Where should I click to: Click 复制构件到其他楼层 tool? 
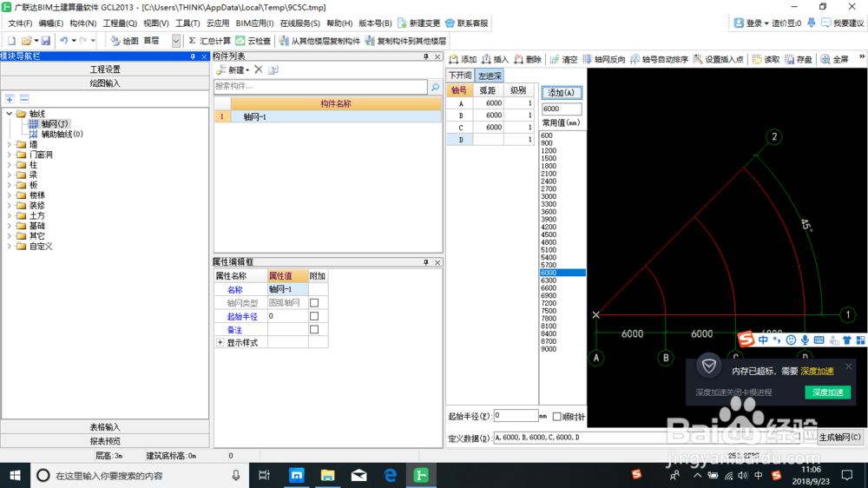click(405, 41)
